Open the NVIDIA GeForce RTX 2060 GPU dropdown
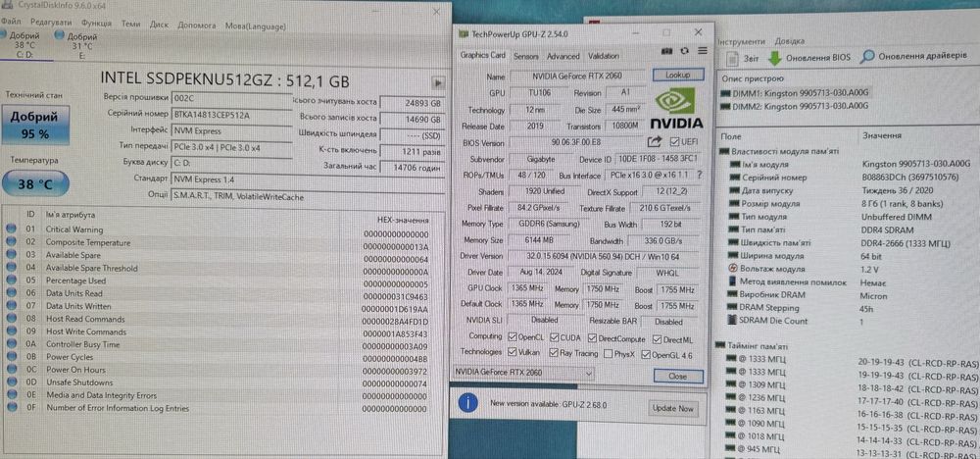The width and height of the screenshot is (980, 459). 523,373
